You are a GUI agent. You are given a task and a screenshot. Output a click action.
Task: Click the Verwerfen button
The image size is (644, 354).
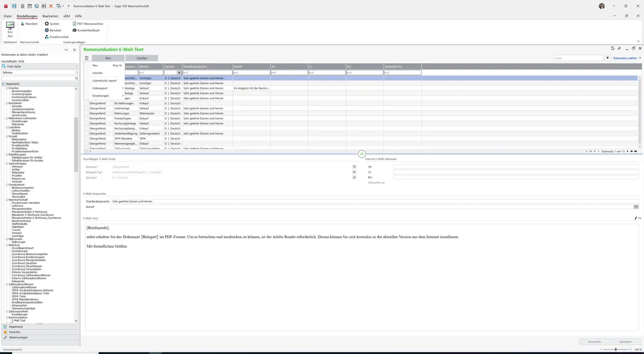point(595,342)
